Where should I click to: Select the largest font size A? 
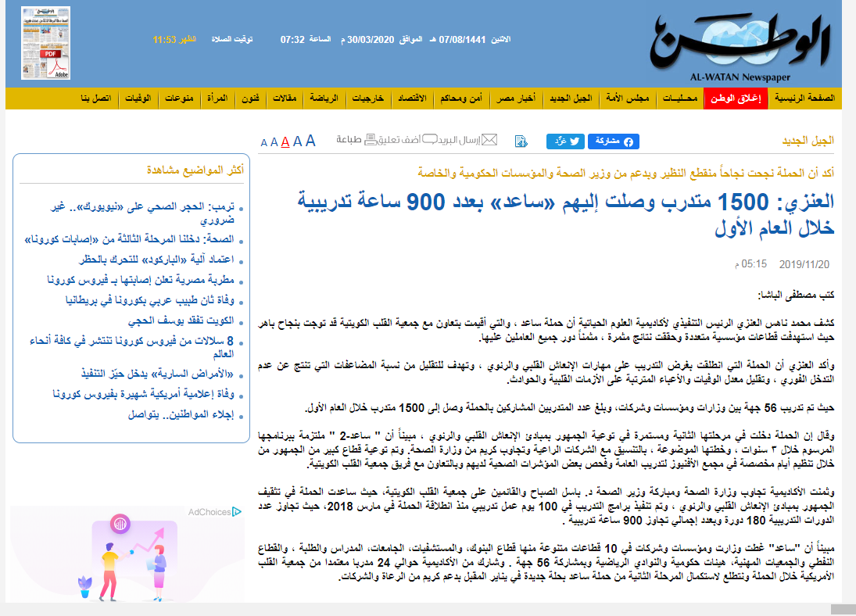tap(310, 141)
